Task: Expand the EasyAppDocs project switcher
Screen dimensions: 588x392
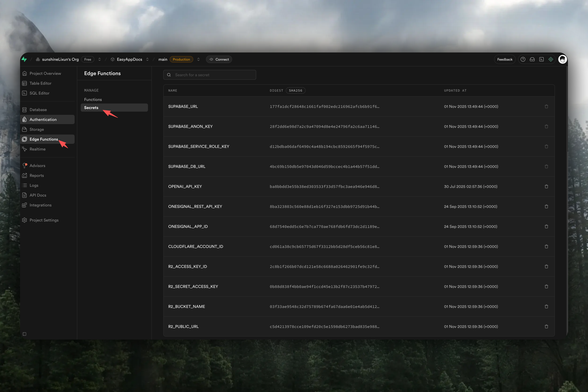Action: 147,59
